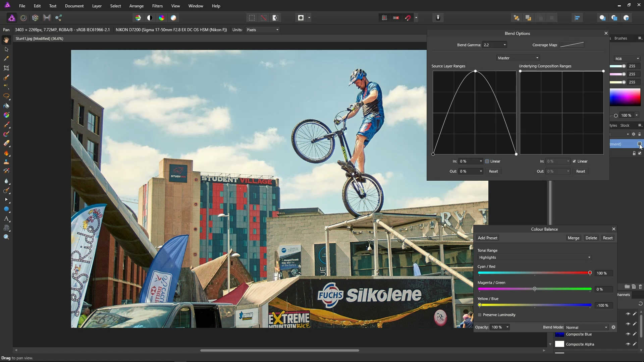644x362 pixels.
Task: Select the Flood Fill bucket tool
Action: coord(6,106)
